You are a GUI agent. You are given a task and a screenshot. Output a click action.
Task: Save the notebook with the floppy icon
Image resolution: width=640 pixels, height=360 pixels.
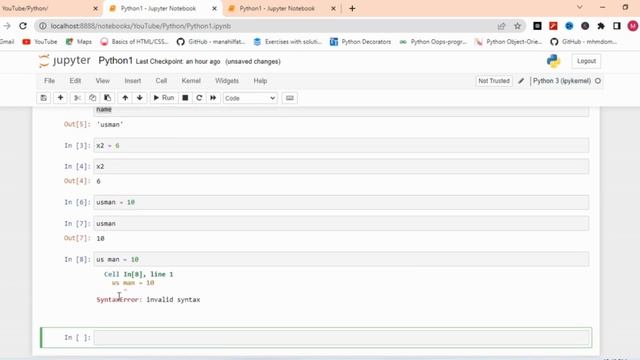[44, 98]
